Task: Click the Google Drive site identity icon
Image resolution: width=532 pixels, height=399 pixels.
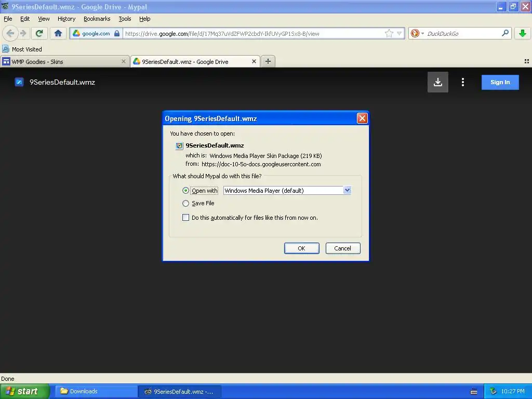Action: point(77,33)
